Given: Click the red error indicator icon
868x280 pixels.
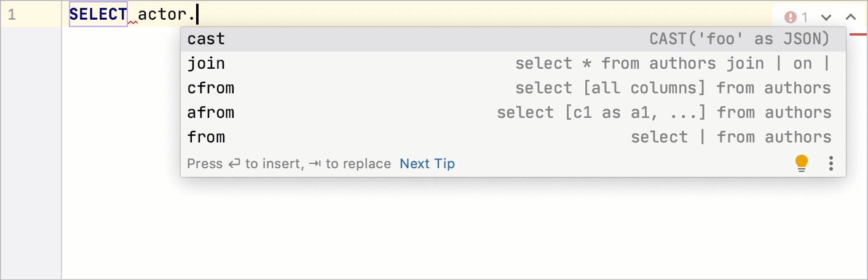Looking at the screenshot, I should [x=791, y=17].
